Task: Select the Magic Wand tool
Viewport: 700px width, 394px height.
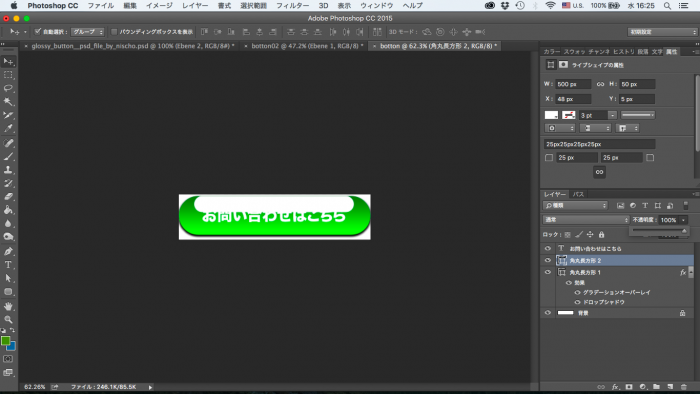Action: 8,102
